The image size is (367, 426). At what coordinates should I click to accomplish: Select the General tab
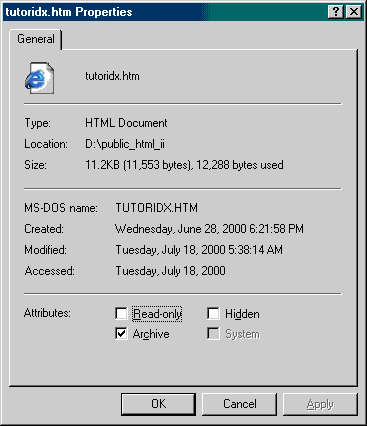(x=36, y=39)
